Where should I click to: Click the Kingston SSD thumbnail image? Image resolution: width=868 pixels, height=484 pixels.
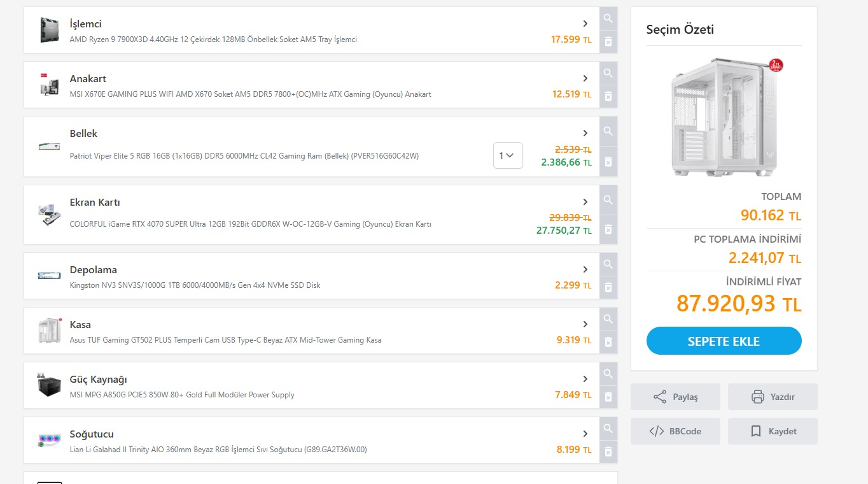49,276
